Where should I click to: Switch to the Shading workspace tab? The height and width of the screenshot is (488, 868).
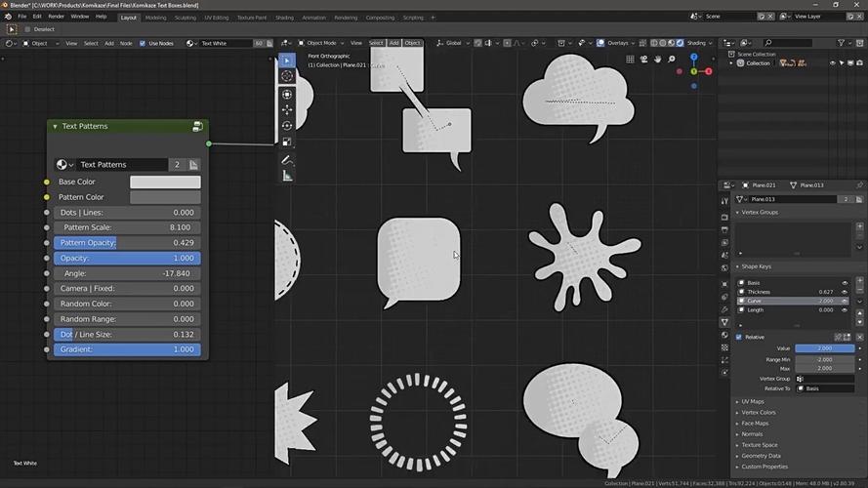coord(284,18)
